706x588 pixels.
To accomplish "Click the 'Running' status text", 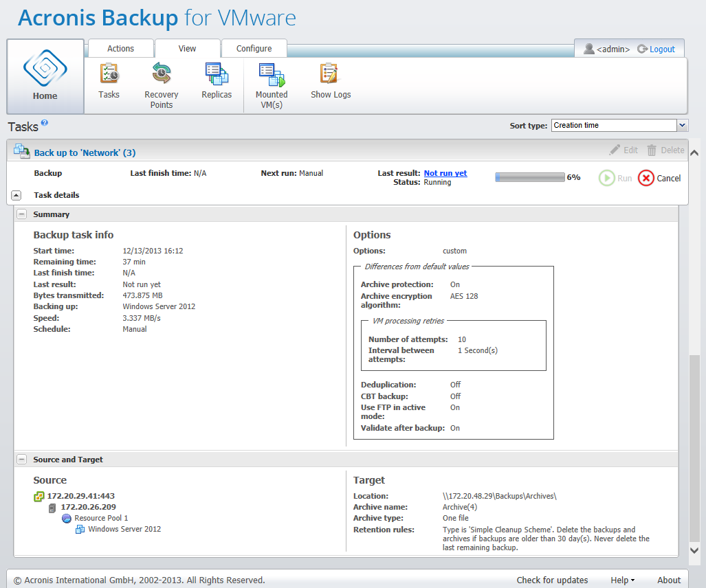I will [x=437, y=182].
